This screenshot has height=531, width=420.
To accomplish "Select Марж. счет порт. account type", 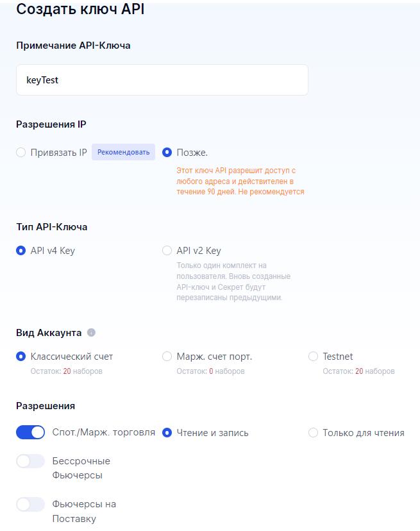I will [x=167, y=357].
